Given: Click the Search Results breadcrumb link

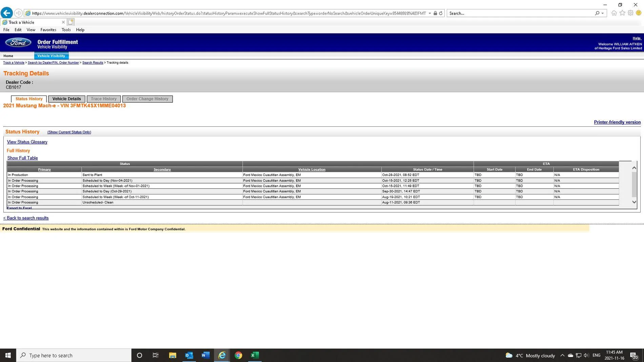Looking at the screenshot, I should point(93,63).
